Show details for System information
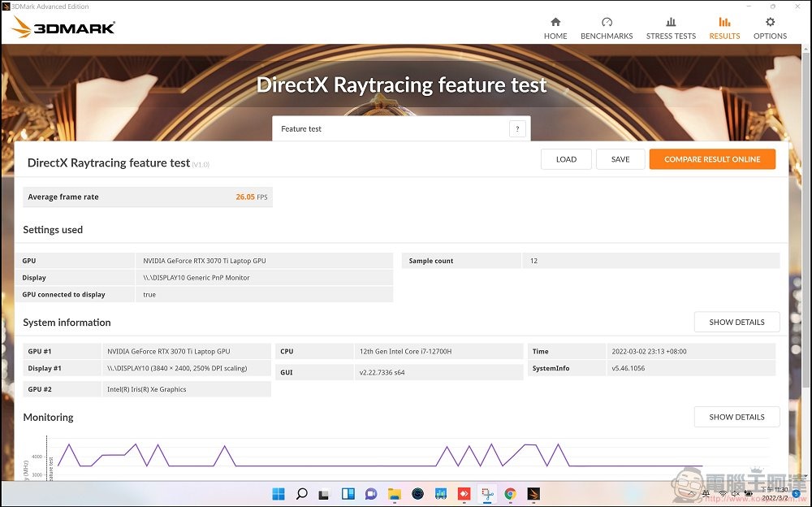This screenshot has width=812, height=507. (736, 322)
